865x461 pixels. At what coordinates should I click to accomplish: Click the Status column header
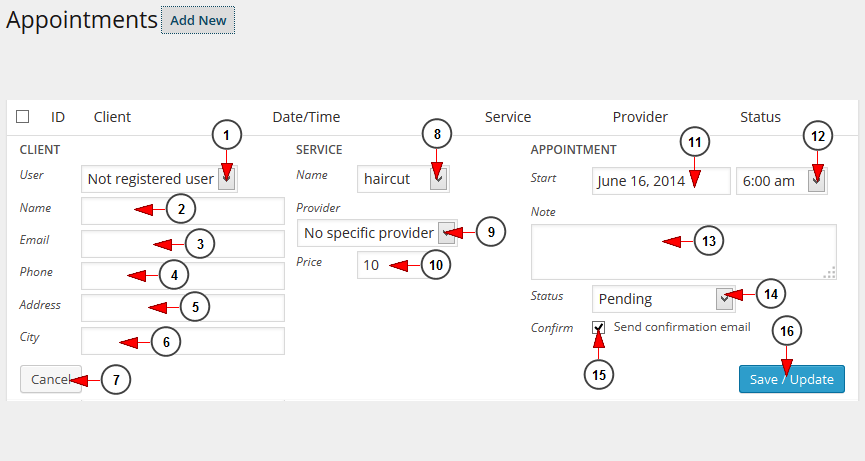pos(760,117)
